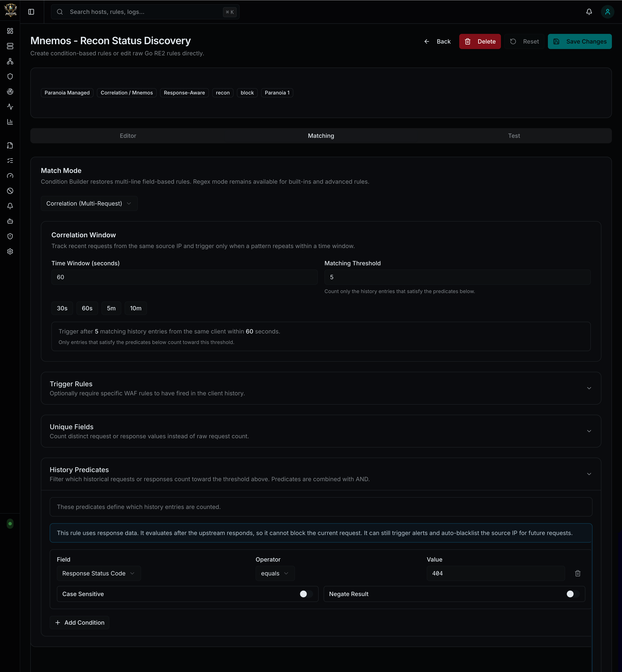
Task: Focus the Matching Threshold field
Action: [457, 277]
